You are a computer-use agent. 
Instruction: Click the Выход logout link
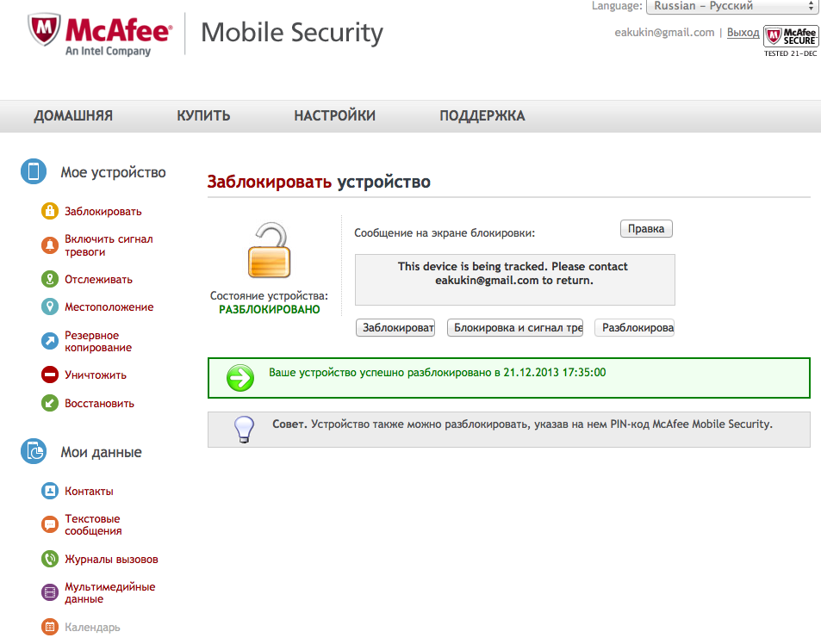(743, 33)
